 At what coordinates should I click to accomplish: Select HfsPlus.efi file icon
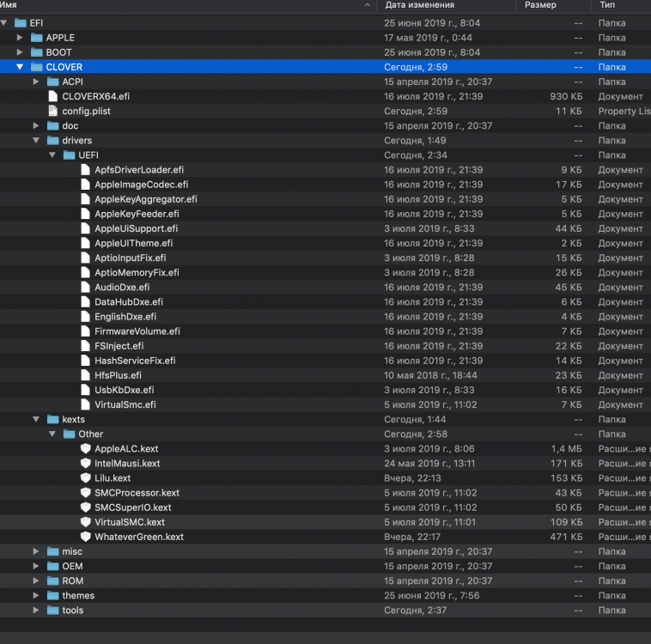click(x=85, y=375)
